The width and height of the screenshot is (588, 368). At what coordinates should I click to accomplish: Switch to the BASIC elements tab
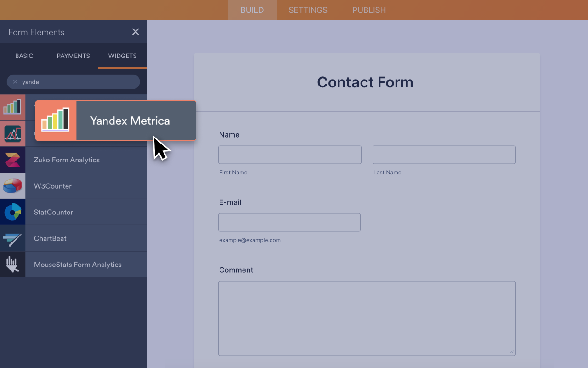point(24,56)
